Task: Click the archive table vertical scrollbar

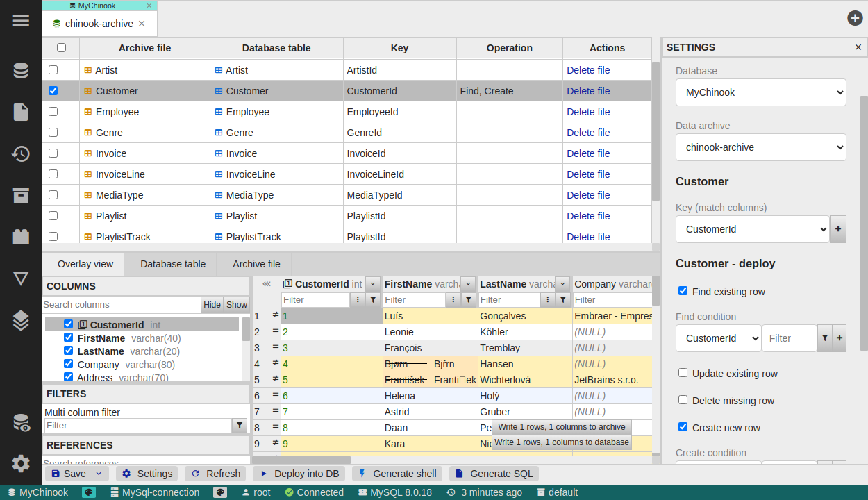Action: [x=656, y=132]
